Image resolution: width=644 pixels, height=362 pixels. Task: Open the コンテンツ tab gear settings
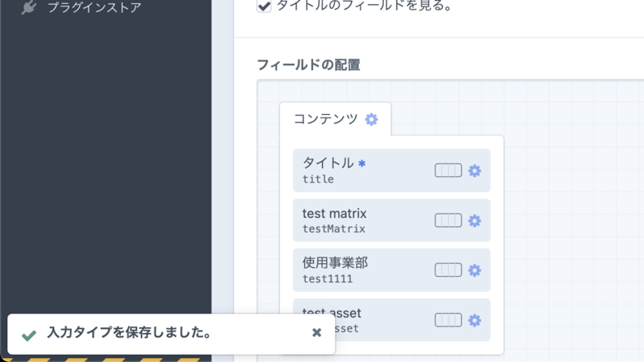point(371,119)
